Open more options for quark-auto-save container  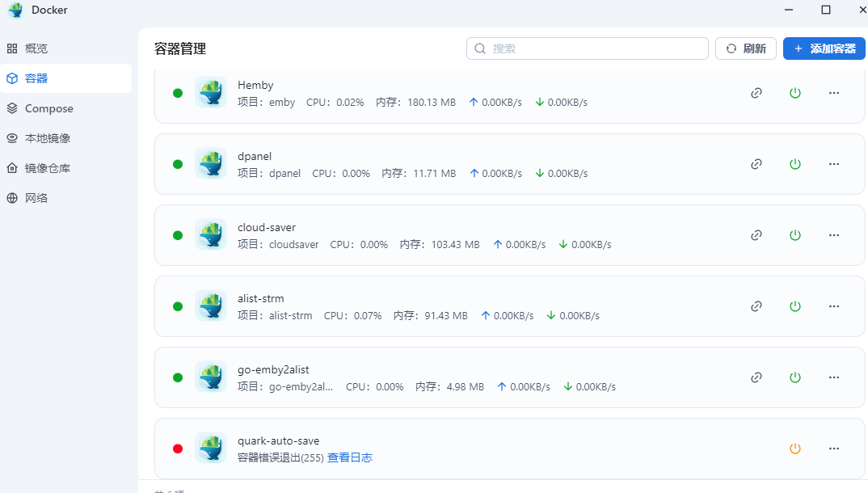[834, 449]
